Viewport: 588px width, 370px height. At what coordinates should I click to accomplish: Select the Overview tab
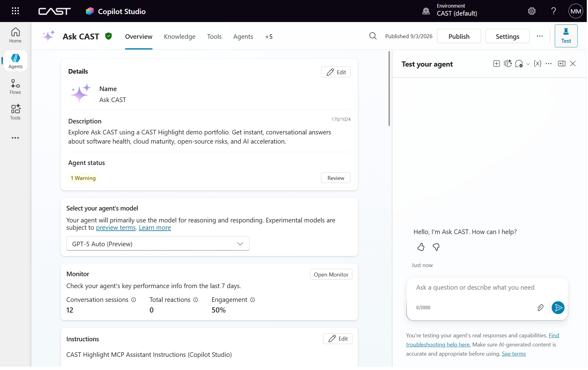[138, 37]
